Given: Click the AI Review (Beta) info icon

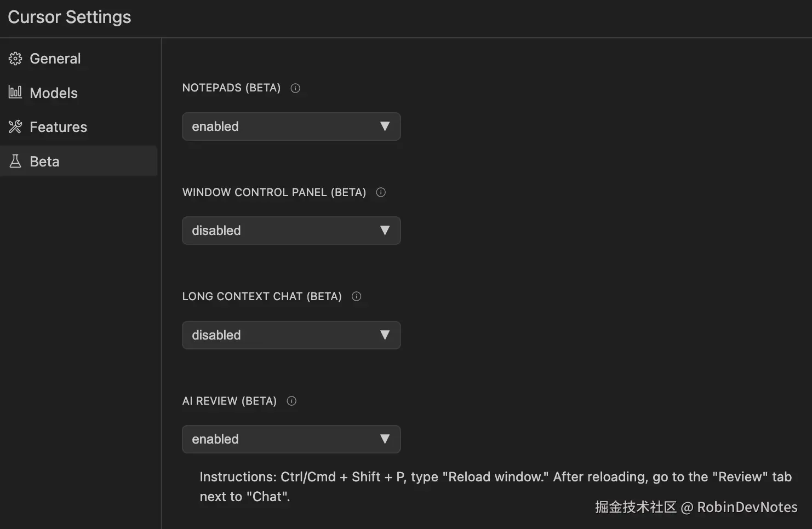Looking at the screenshot, I should coord(291,401).
